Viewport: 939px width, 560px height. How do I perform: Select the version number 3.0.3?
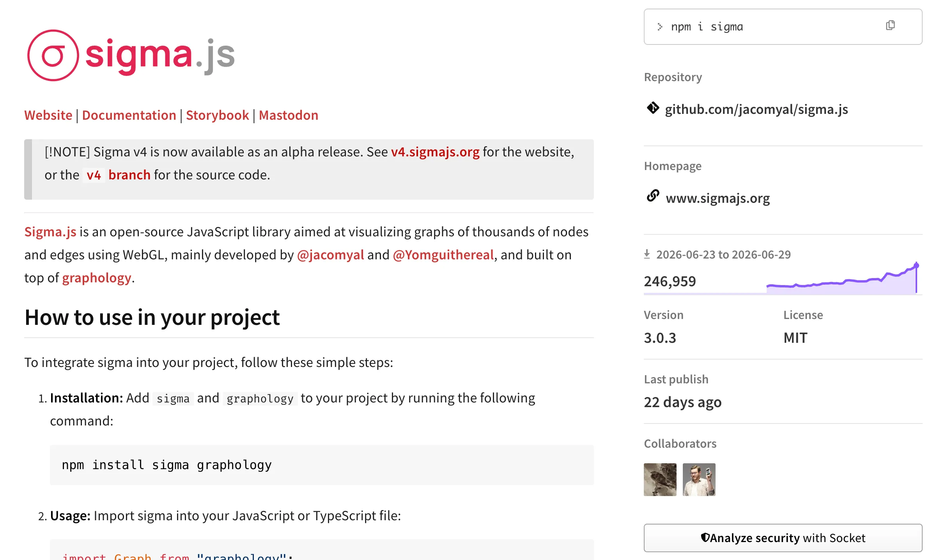[x=660, y=338]
